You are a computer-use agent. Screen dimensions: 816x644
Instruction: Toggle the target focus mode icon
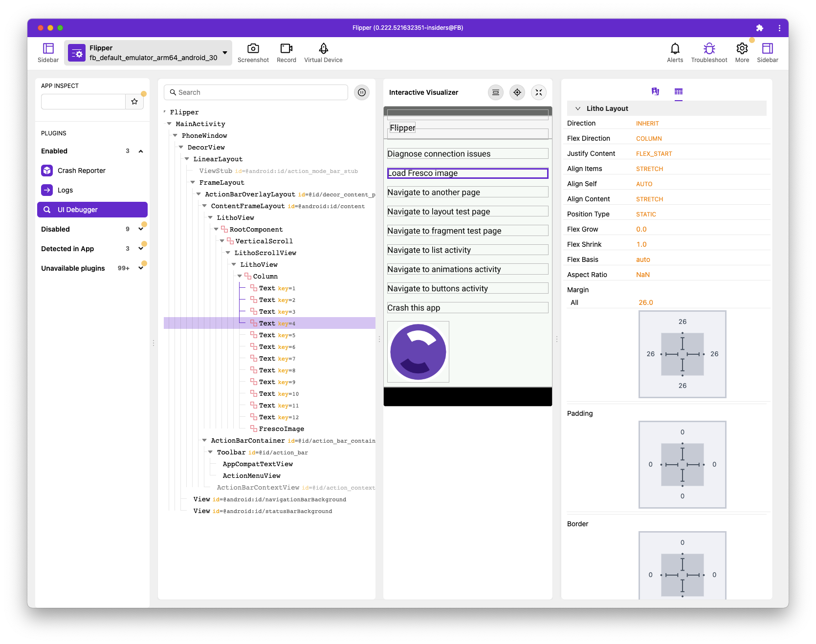[517, 92]
